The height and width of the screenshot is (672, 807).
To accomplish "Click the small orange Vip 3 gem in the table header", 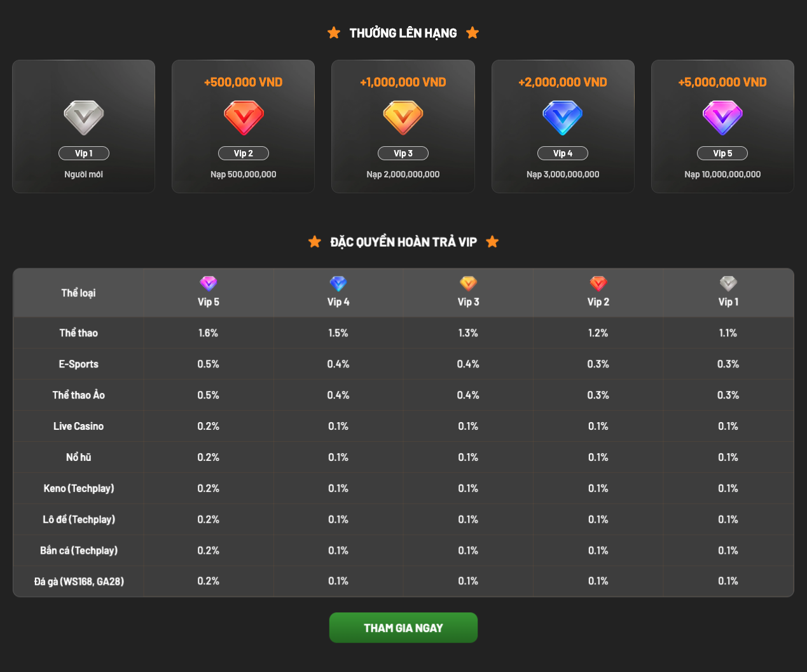I will (x=468, y=284).
